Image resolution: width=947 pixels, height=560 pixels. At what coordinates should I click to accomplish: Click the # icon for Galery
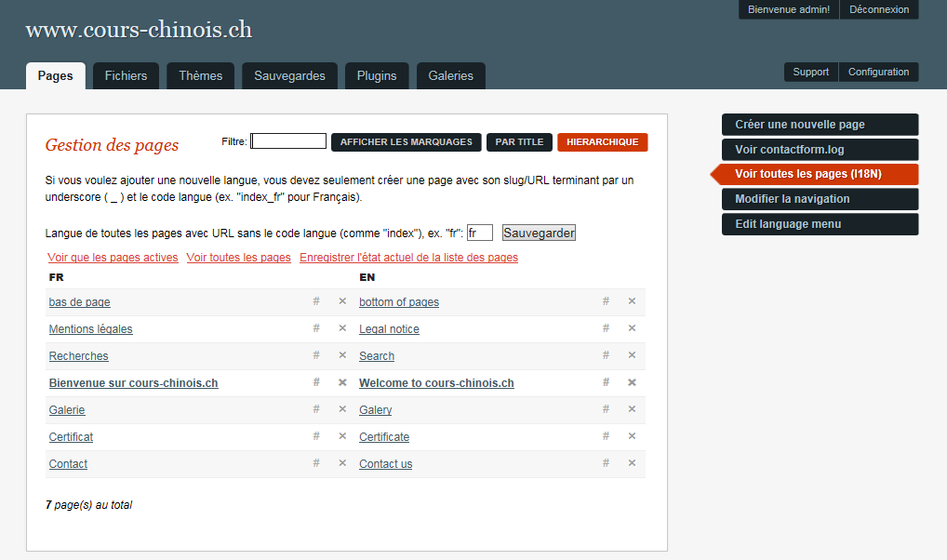coord(606,409)
